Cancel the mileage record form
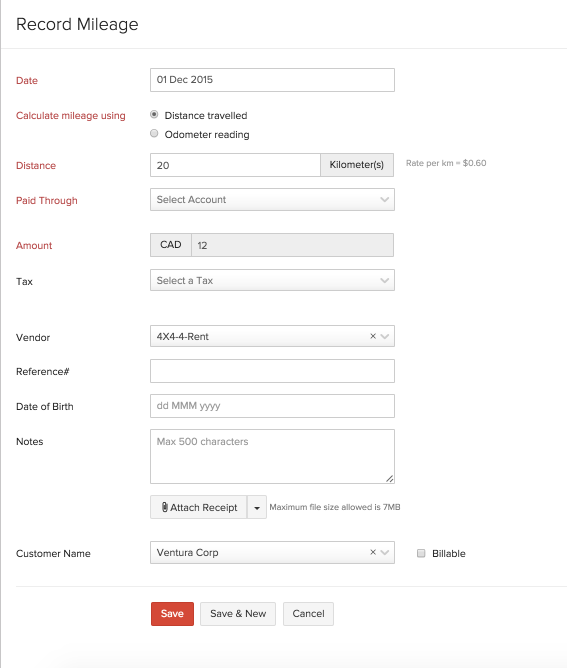The image size is (567, 668). click(x=308, y=613)
